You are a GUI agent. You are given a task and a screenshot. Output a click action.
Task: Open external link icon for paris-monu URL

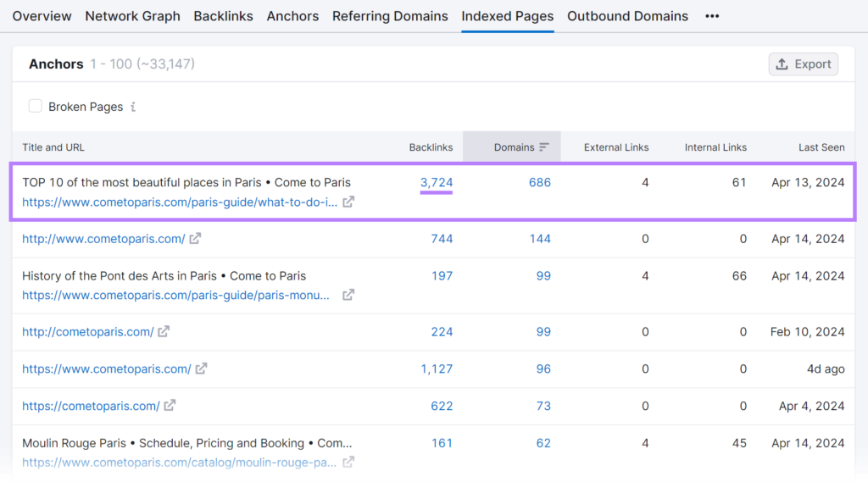348,295
